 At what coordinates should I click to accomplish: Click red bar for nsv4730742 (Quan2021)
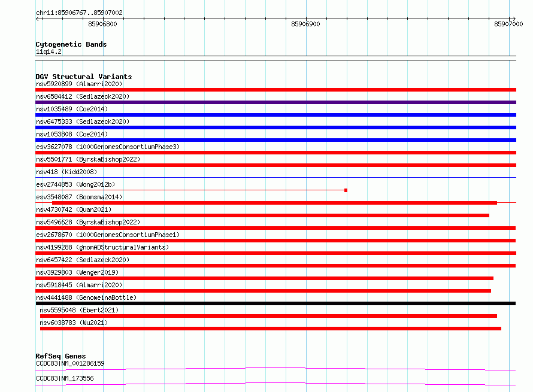[x=262, y=215]
